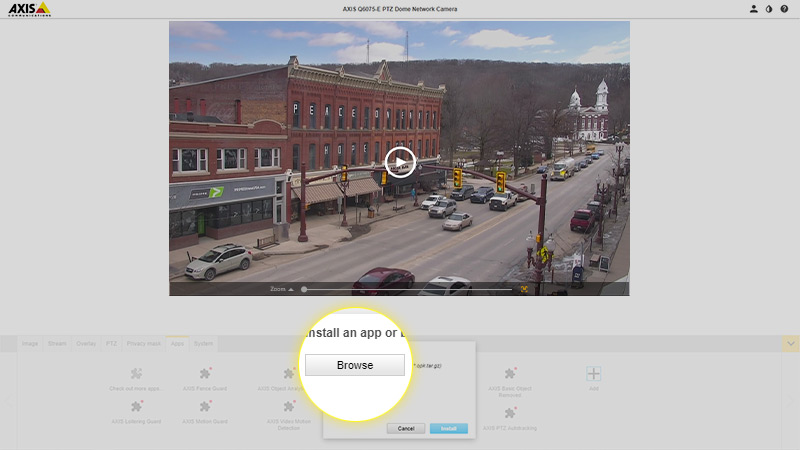The height and width of the screenshot is (450, 800).
Task: Click the camera model title text
Action: click(x=399, y=9)
